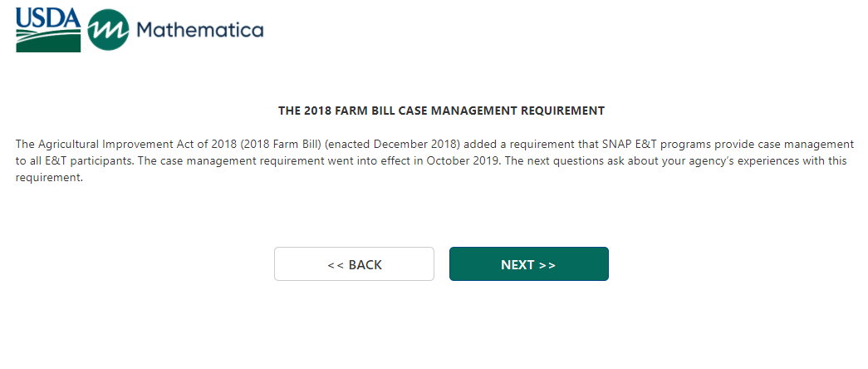Click the "(enacted December 2018)" text
Image resolution: width=868 pixels, height=369 pixels.
tap(390, 144)
